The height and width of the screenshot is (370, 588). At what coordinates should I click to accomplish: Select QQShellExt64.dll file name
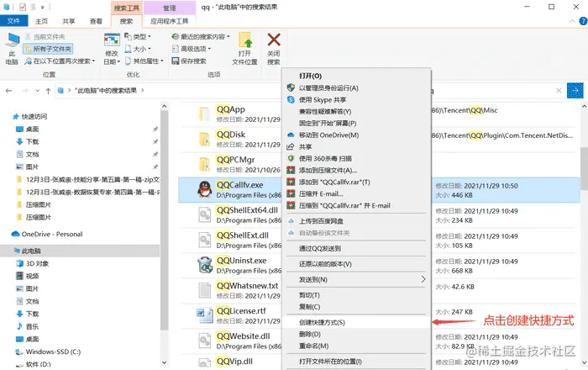(x=247, y=210)
